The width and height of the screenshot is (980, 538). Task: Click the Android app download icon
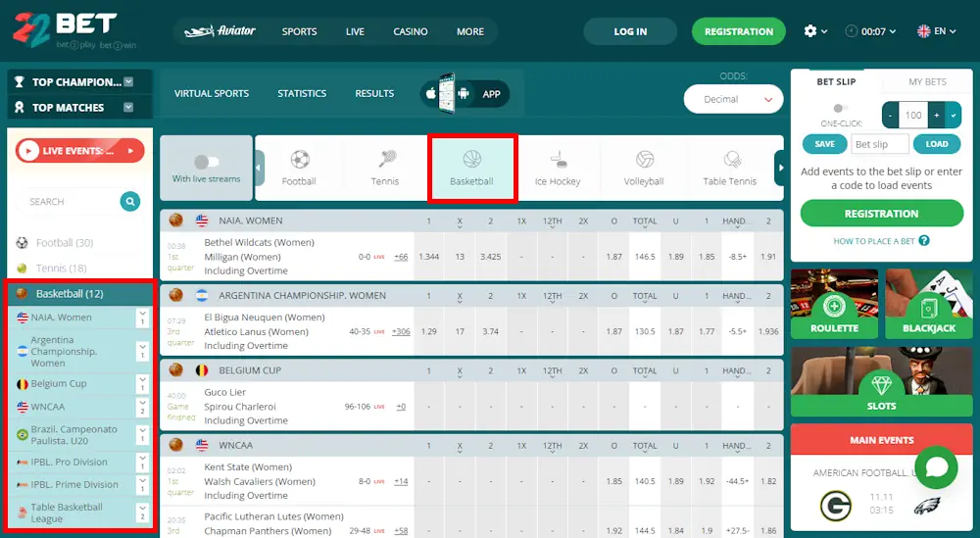[x=464, y=94]
